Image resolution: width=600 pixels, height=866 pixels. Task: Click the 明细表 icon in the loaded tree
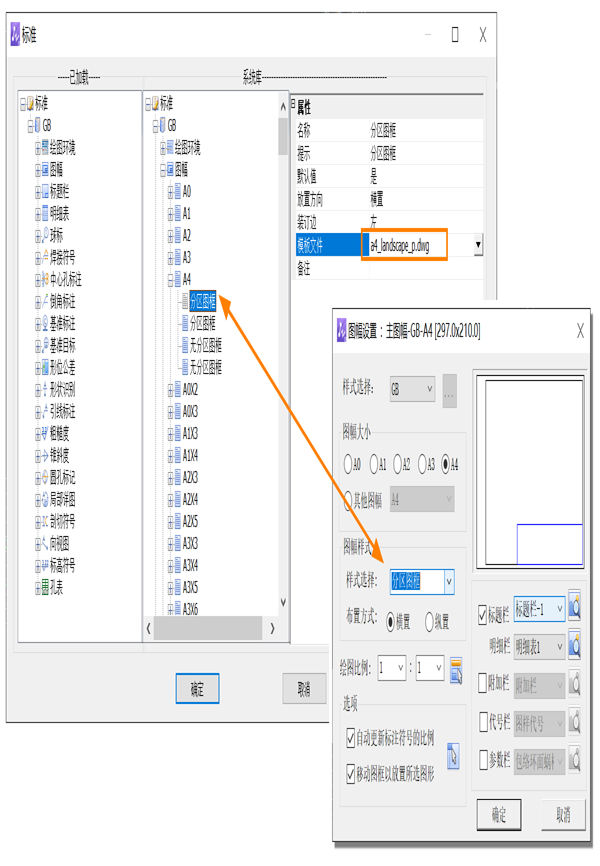pos(45,213)
